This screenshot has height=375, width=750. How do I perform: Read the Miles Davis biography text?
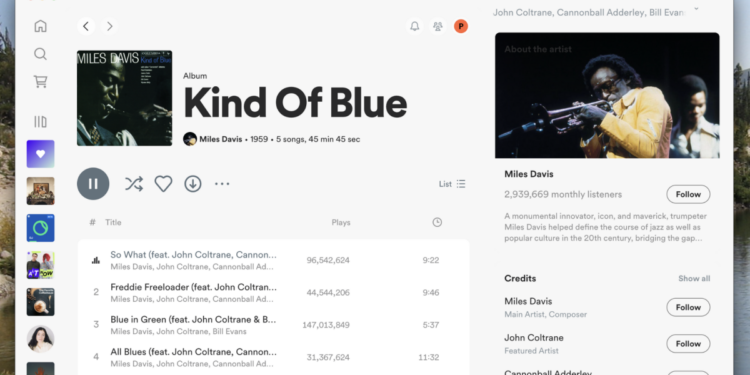(x=605, y=227)
